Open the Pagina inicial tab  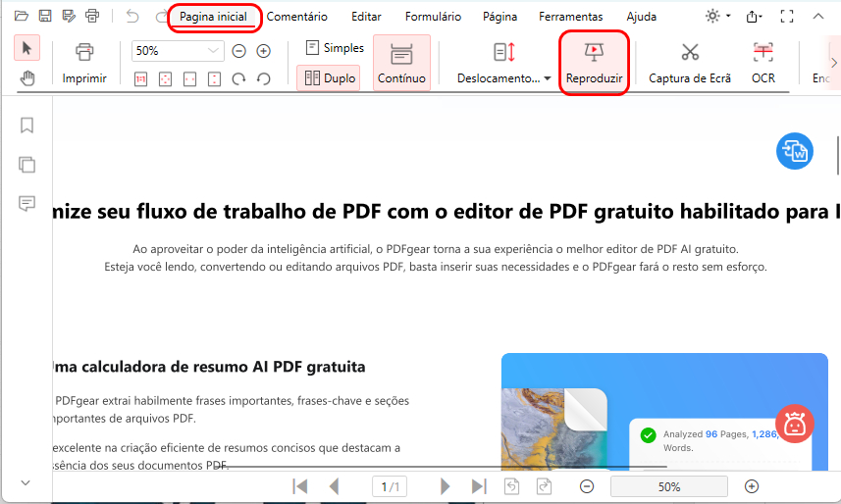(214, 17)
